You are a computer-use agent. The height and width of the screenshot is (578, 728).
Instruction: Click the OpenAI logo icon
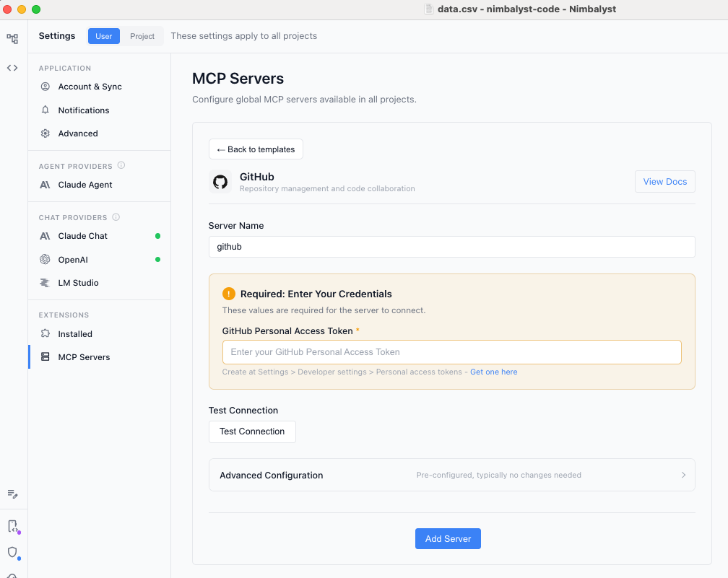45,259
